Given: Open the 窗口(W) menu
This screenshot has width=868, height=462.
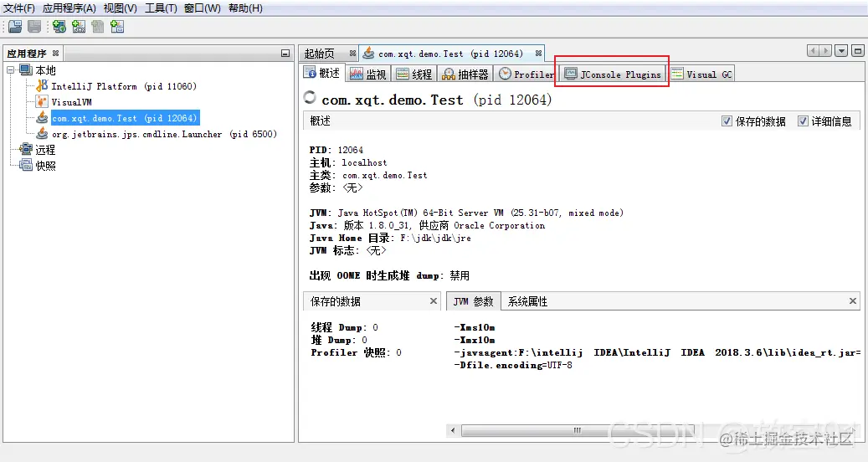Looking at the screenshot, I should 202,8.
